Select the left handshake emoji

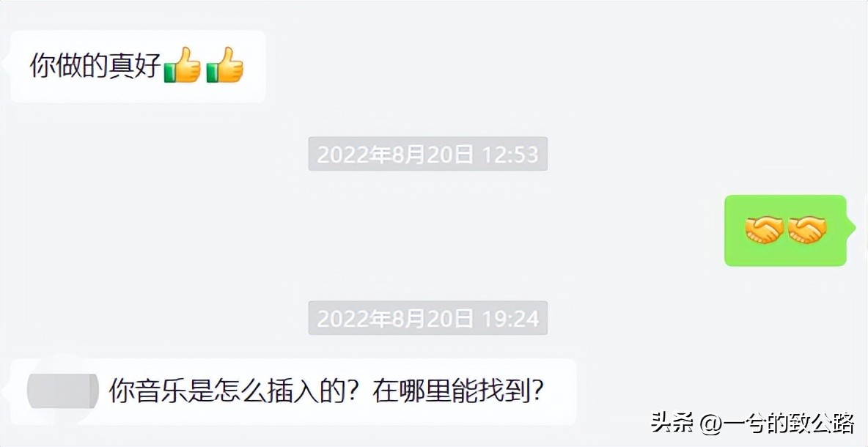pyautogui.click(x=764, y=230)
